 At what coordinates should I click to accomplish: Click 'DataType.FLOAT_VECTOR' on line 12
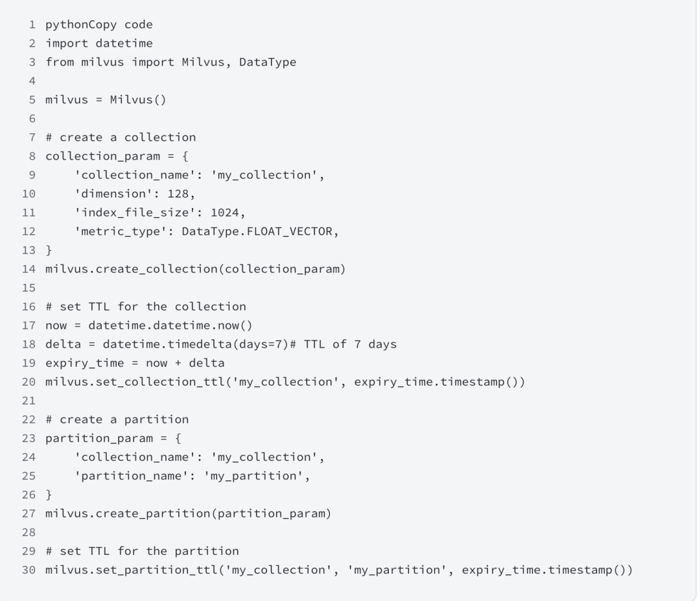pos(257,231)
